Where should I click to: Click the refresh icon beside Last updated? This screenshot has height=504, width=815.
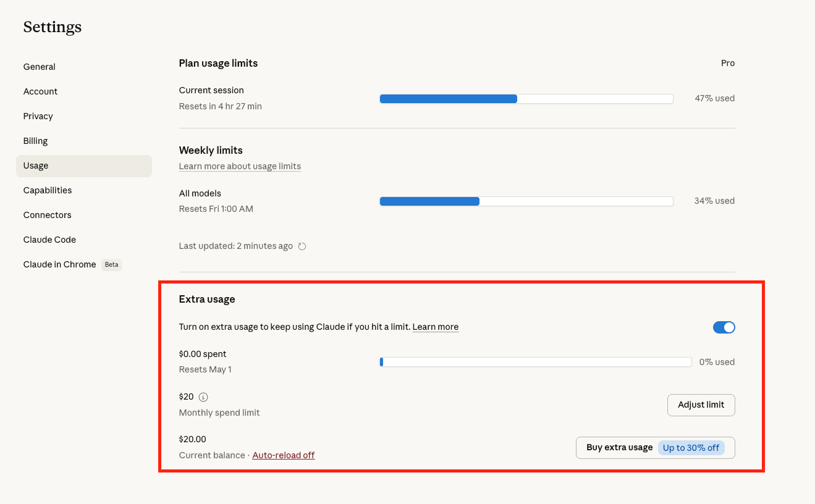(302, 246)
